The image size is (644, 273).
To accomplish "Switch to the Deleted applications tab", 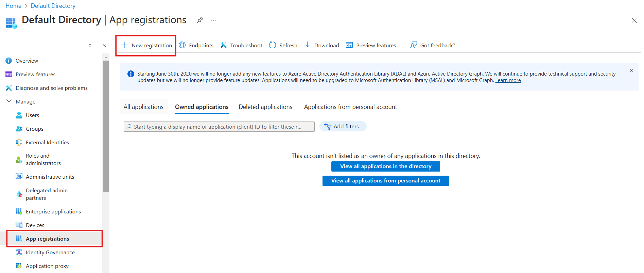I will (265, 107).
